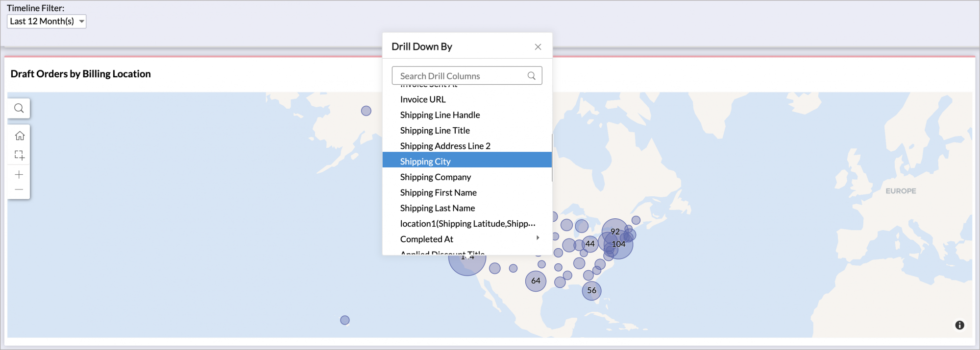Activate the area selection tool icon

point(19,155)
